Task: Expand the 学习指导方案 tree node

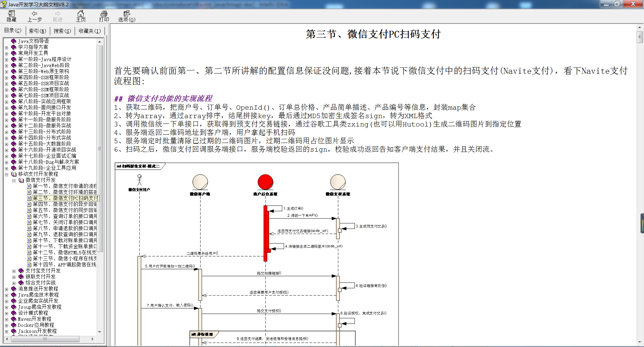Action: point(6,48)
